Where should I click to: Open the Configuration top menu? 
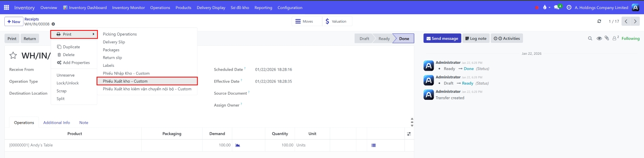(x=290, y=8)
